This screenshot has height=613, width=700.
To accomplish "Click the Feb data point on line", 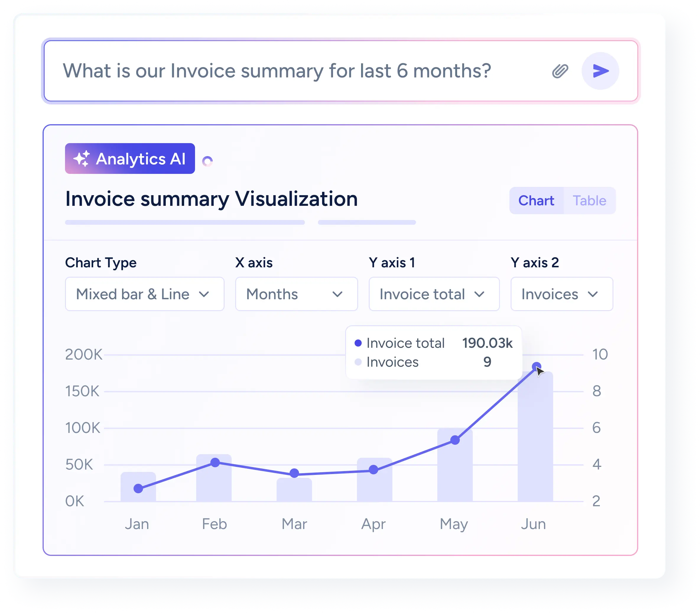I will point(215,462).
